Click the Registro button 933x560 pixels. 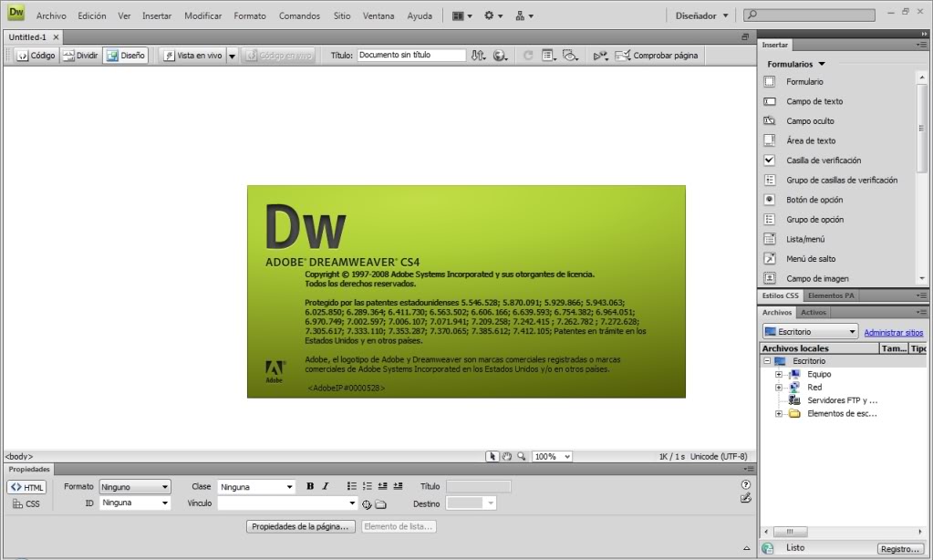[900, 549]
